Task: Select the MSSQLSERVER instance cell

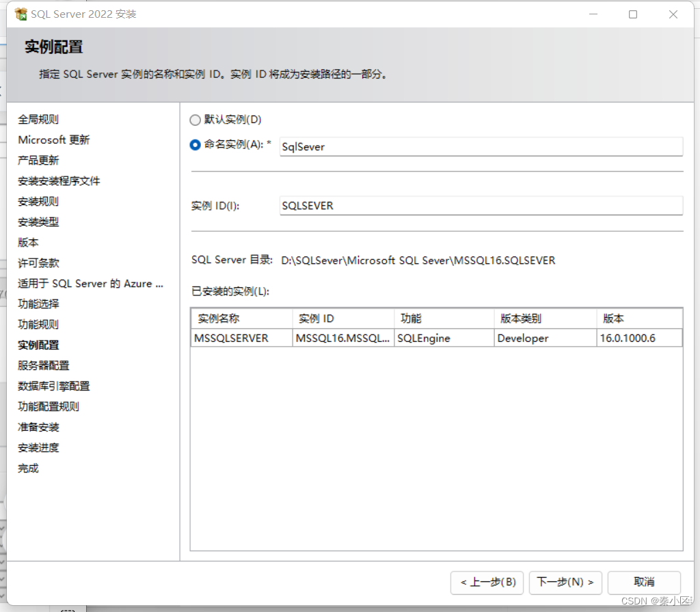Action: [242, 338]
